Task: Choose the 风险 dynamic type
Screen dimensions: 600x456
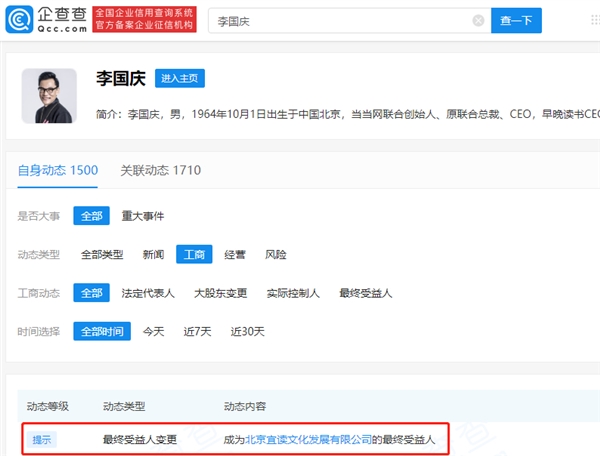Action: (276, 255)
